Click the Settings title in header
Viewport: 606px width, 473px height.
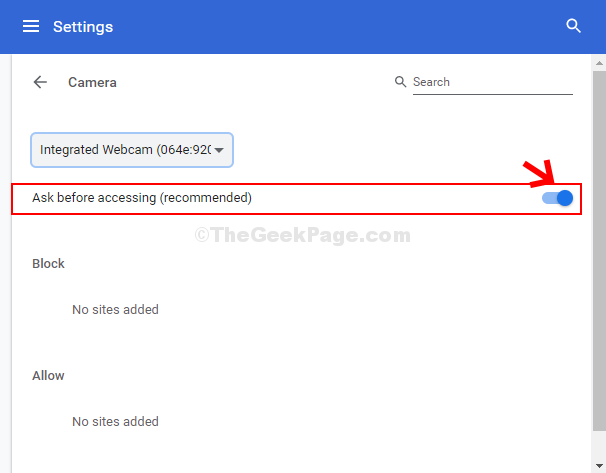[x=83, y=26]
